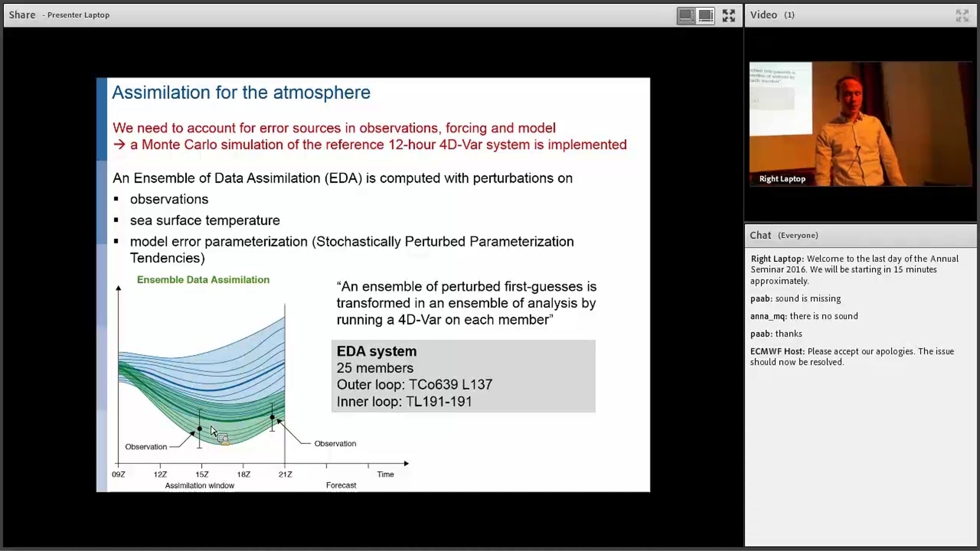Click the '(Everyone)' chat audience label

[798, 236]
